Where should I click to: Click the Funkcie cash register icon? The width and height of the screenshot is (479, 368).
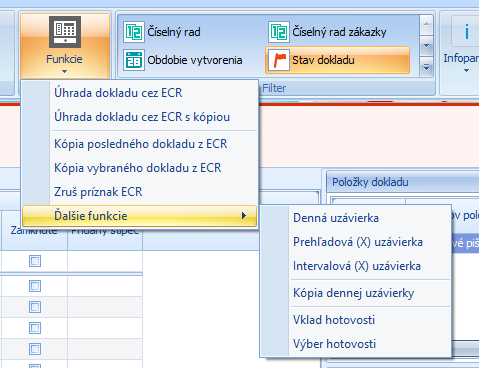[x=65, y=32]
